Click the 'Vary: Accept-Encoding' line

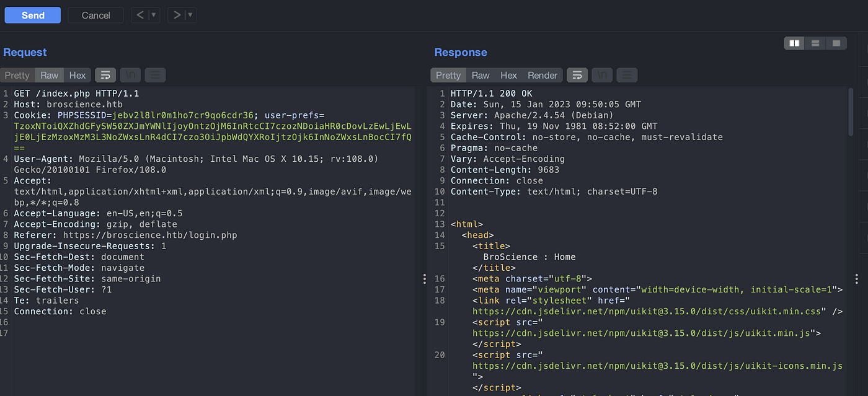tap(507, 159)
